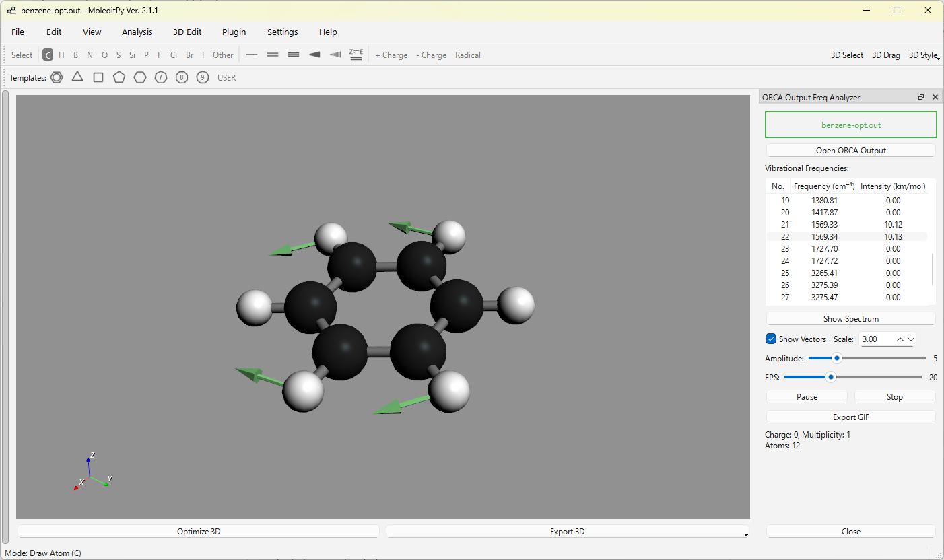Decrease the vector Scale value

pyautogui.click(x=911, y=339)
